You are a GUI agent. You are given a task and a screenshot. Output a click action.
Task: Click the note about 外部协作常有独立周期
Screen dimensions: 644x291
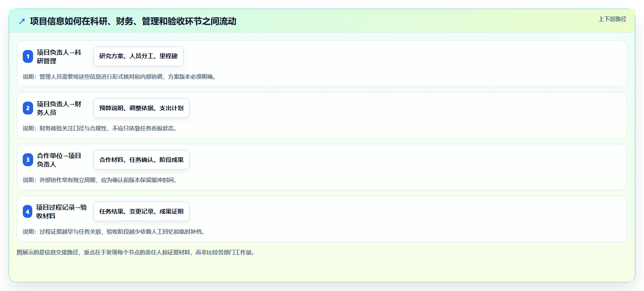[x=100, y=180]
